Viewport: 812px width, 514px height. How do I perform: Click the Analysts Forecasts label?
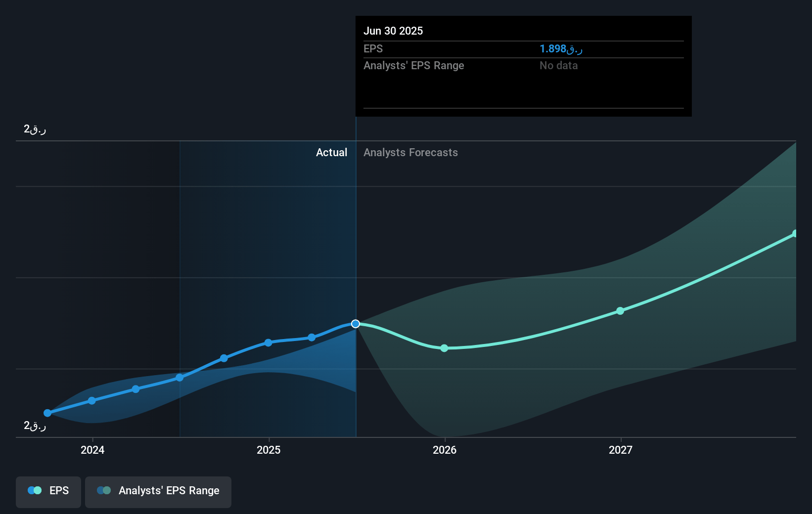410,152
